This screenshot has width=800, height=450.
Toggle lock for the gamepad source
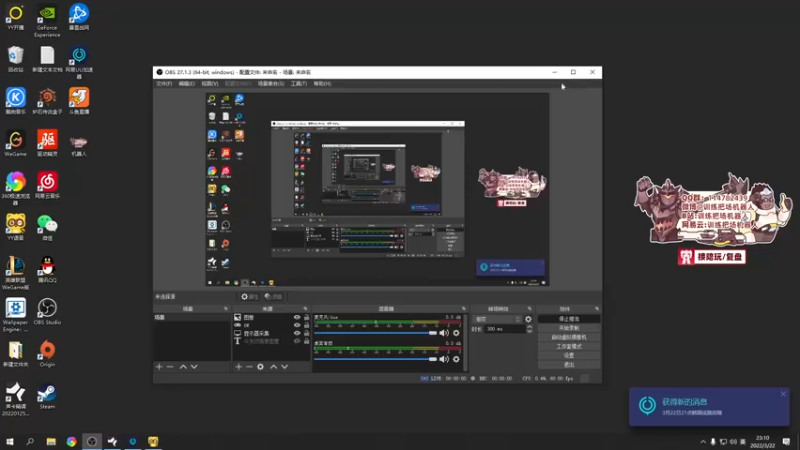click(307, 325)
